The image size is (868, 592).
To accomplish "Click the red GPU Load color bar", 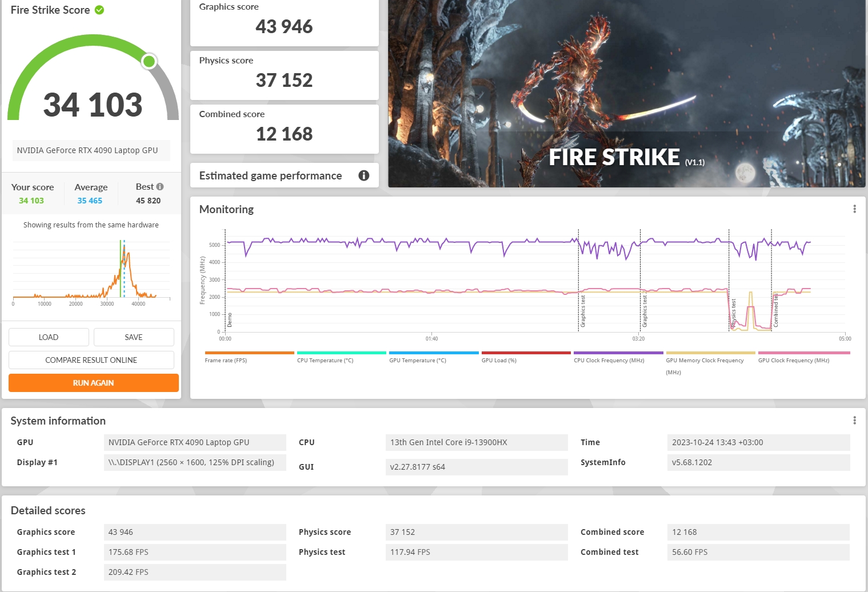I will [526, 353].
